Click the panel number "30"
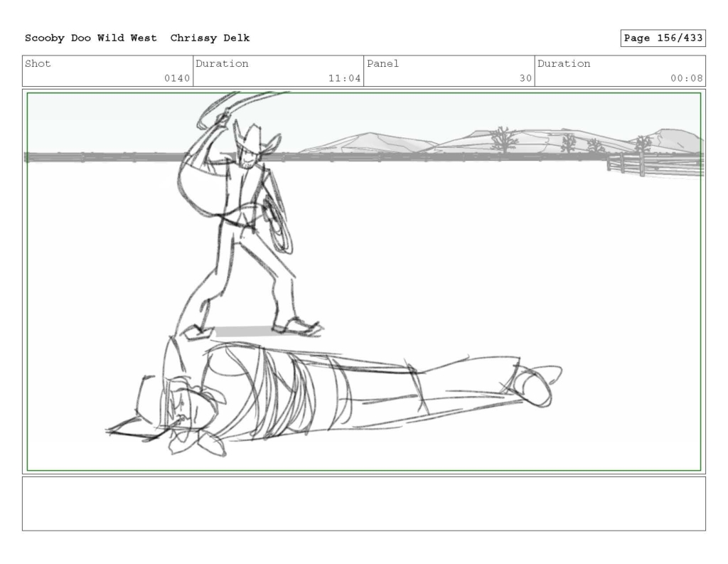Viewport: 728px width, 564px height. pyautogui.click(x=525, y=78)
